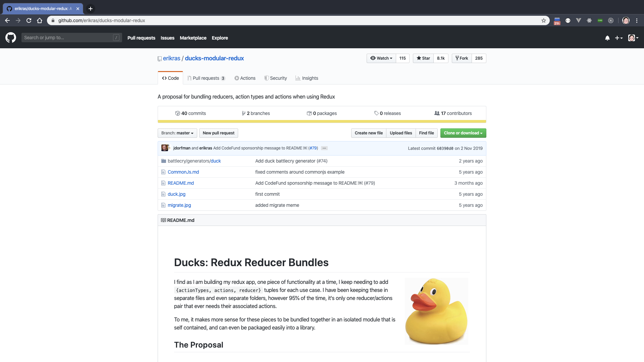
Task: Open the plus create-new menu
Action: (x=619, y=38)
